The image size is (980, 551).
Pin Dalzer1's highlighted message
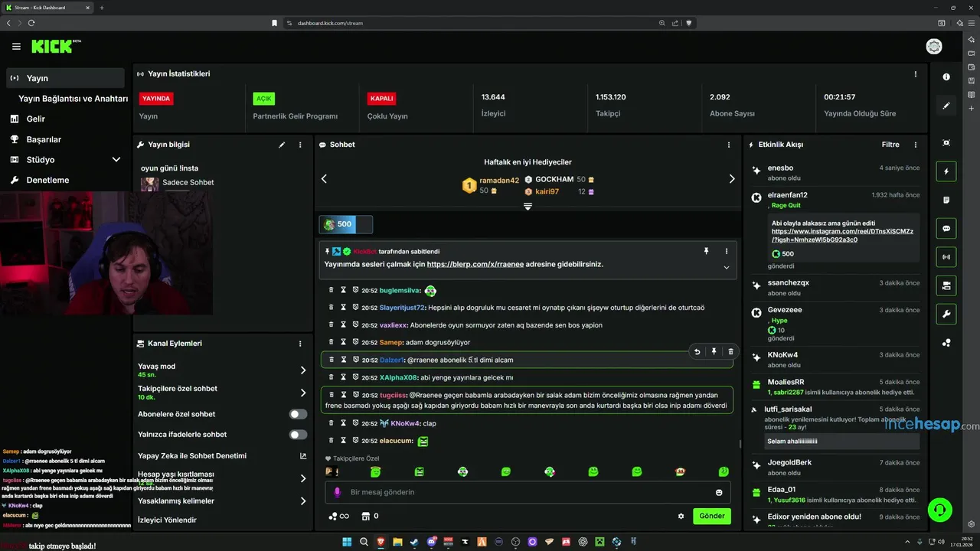tap(714, 351)
